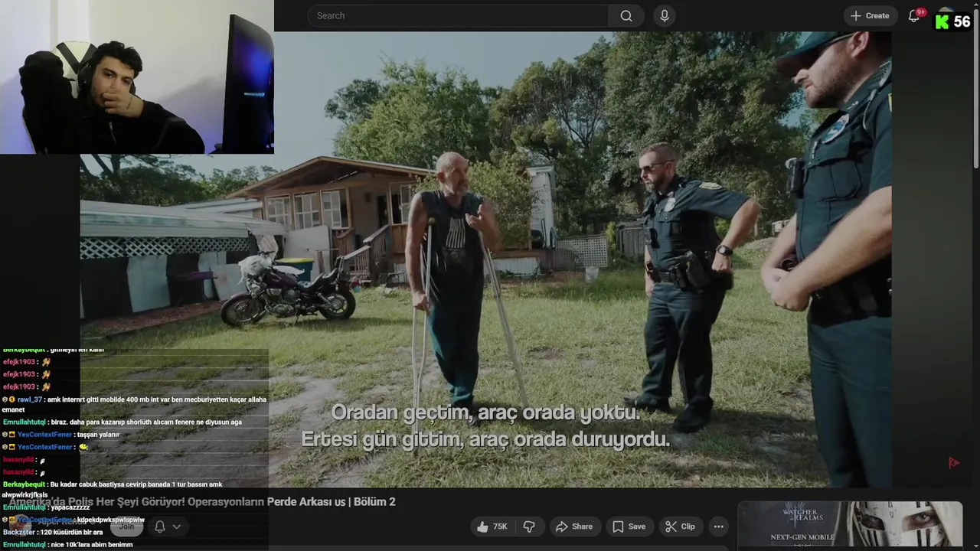Click the YouTube search magnifier button
The width and height of the screenshot is (980, 551).
click(x=626, y=16)
